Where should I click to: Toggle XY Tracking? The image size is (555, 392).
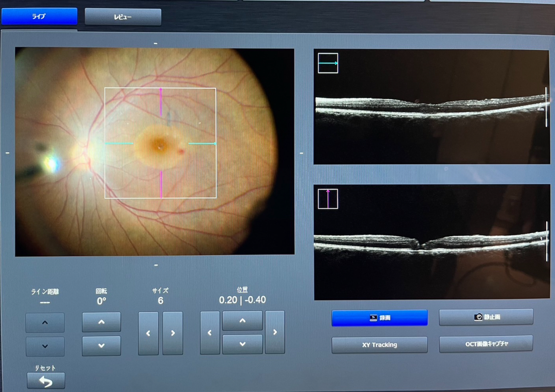coord(379,345)
